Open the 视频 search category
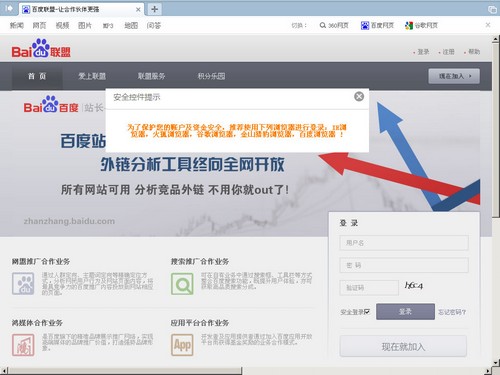 coord(62,25)
